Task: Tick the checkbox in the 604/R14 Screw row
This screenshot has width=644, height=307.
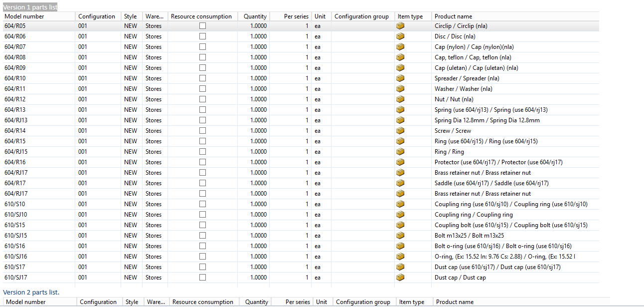Action: [202, 130]
